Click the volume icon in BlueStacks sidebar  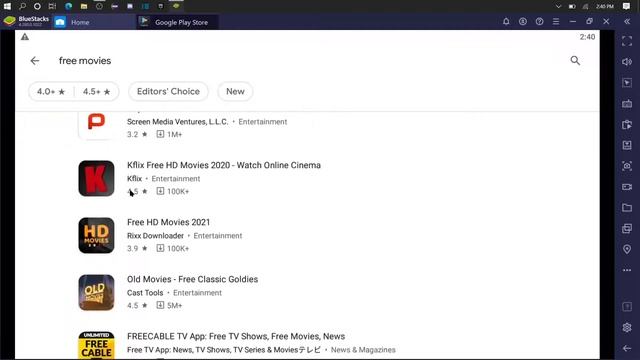click(x=627, y=62)
